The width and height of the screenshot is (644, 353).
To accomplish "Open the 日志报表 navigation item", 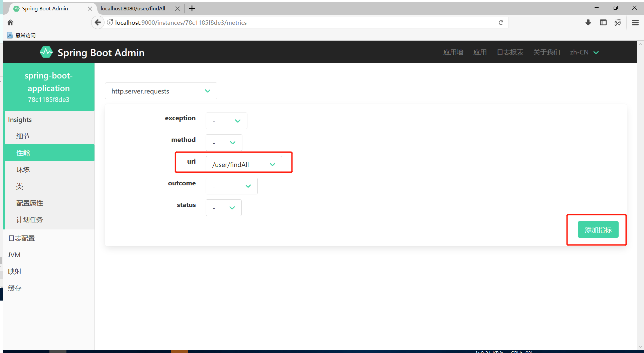I will pos(510,52).
